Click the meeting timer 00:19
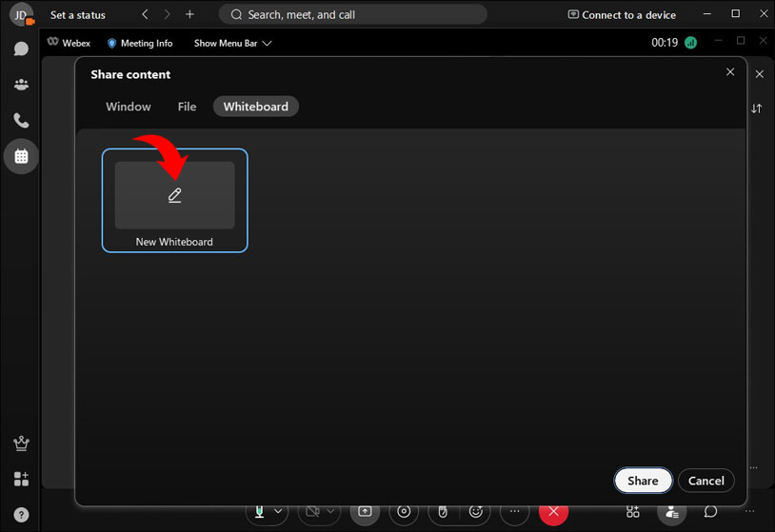Viewport: 775px width, 532px height. [665, 43]
